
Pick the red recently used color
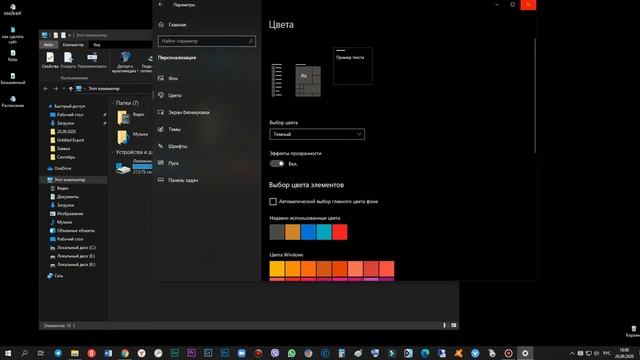click(340, 232)
